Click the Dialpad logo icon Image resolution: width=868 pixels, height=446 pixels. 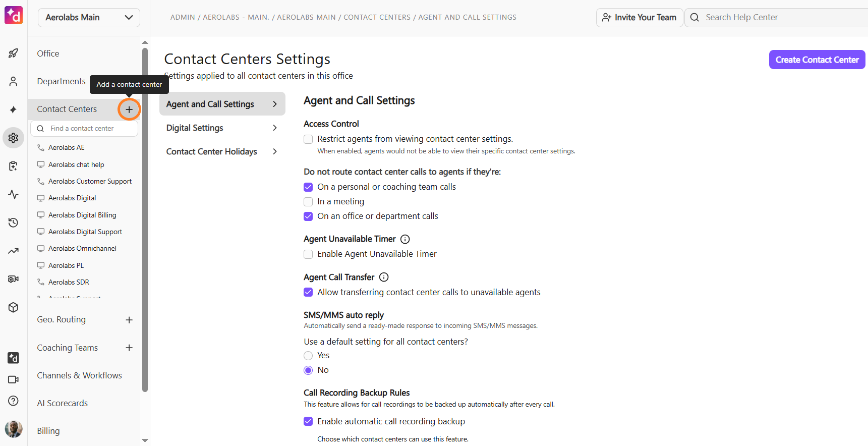point(14,15)
